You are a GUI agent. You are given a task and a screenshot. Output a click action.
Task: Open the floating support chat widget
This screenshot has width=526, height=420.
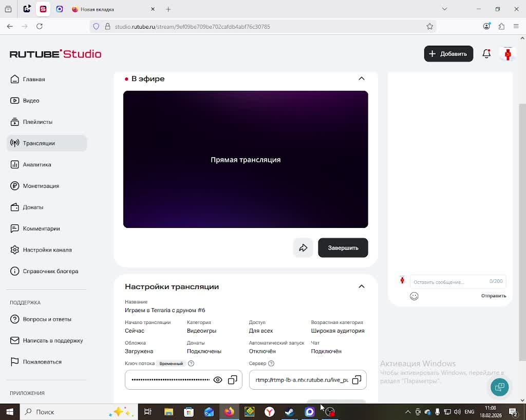499,387
